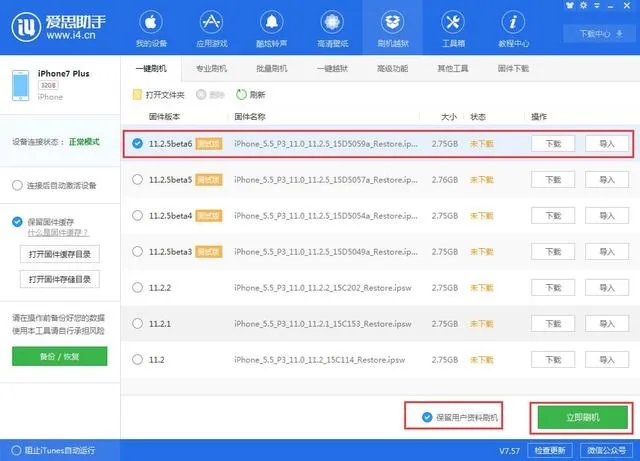Click 微信公众号 button
This screenshot has height=461, width=640.
[x=606, y=450]
